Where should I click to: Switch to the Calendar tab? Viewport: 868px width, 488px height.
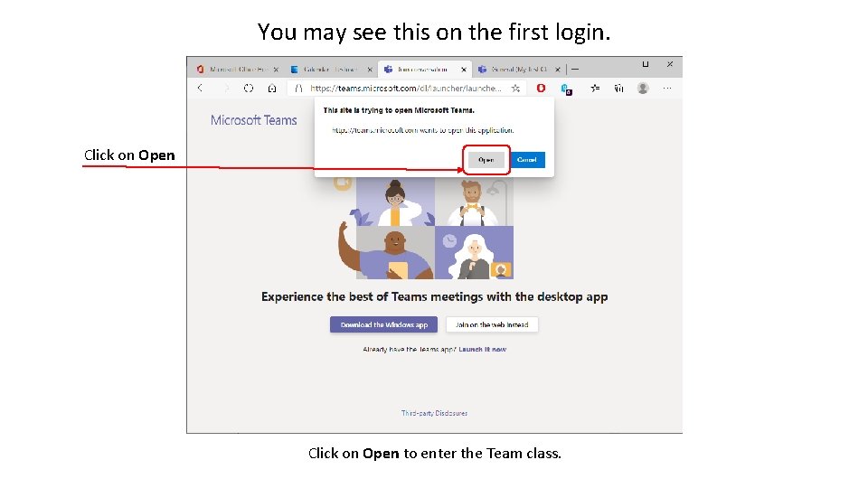[325, 70]
